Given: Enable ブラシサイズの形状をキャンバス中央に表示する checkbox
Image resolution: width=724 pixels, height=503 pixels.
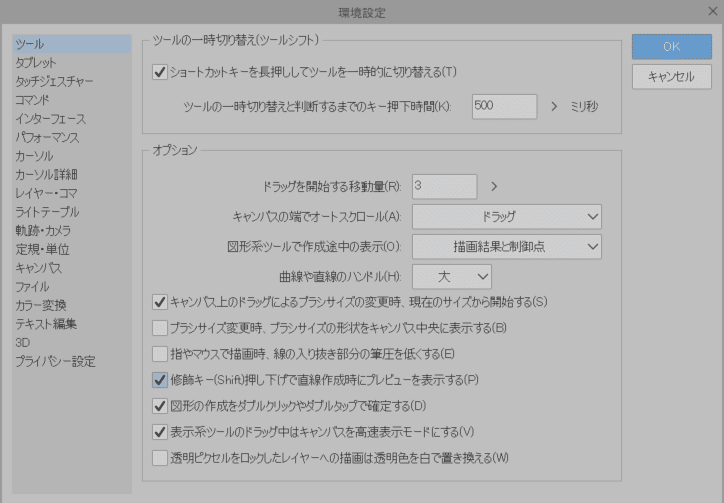Looking at the screenshot, I should pos(160,328).
